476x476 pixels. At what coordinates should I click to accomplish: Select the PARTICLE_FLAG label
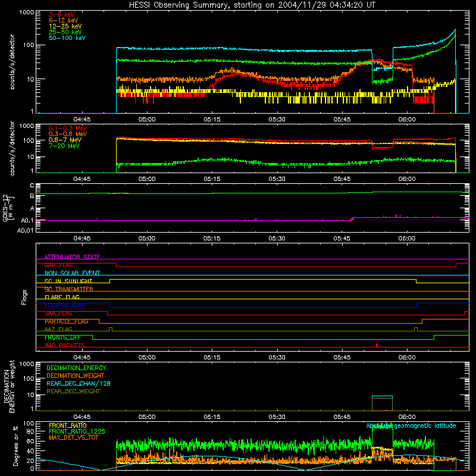coord(67,321)
